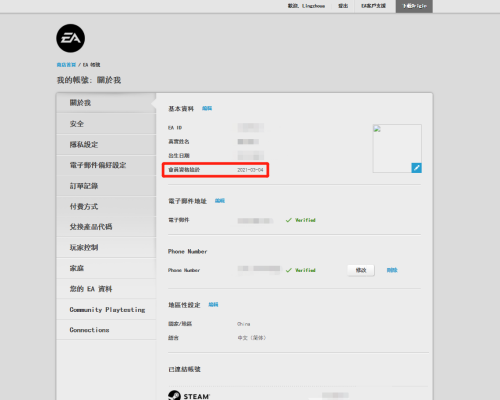Open the 您的 EA 資料 sidebar tab

pos(106,289)
